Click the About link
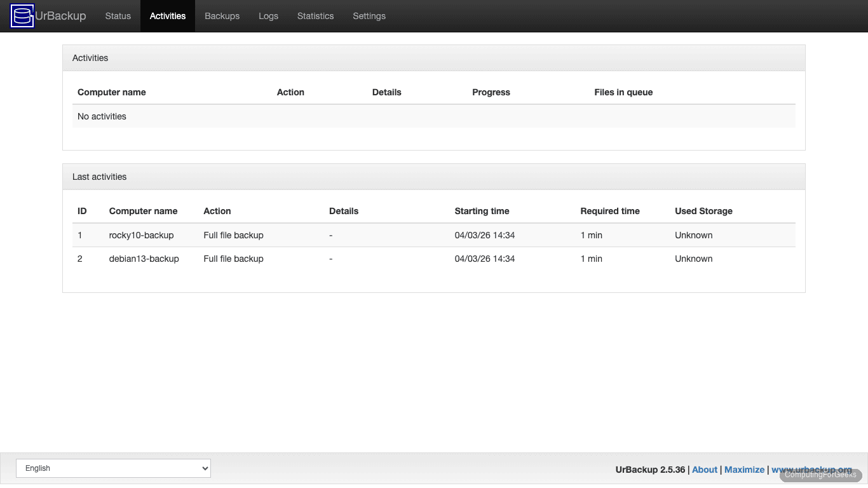Viewport: 868px width, 488px height. tap(704, 469)
